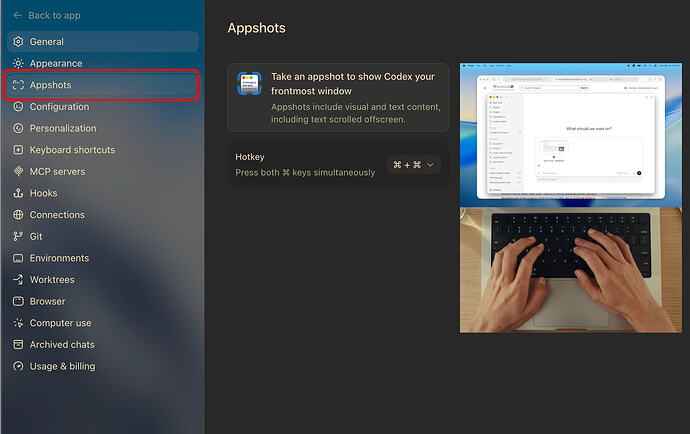Open the MCP servers icon
690x434 pixels.
(x=18, y=172)
